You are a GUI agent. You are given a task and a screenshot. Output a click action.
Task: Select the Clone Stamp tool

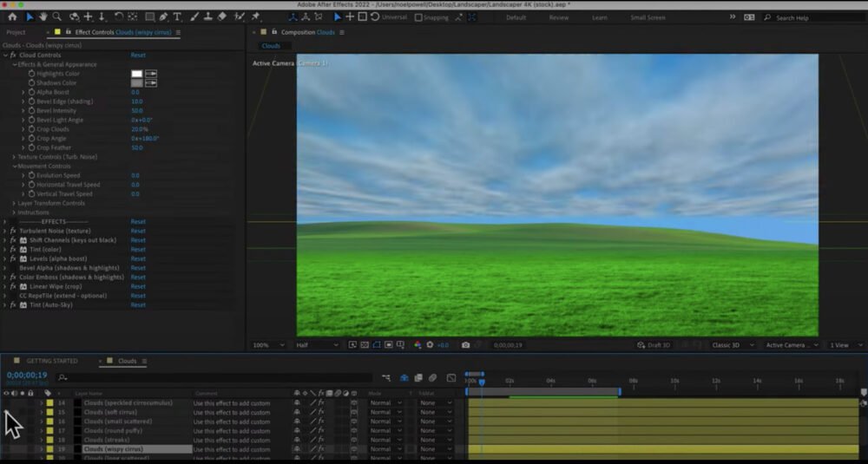208,17
